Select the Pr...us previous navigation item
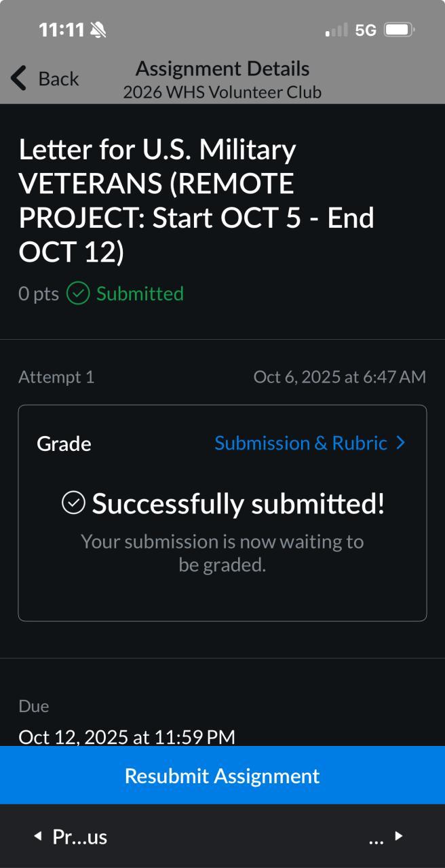This screenshot has width=445, height=868. point(79,837)
